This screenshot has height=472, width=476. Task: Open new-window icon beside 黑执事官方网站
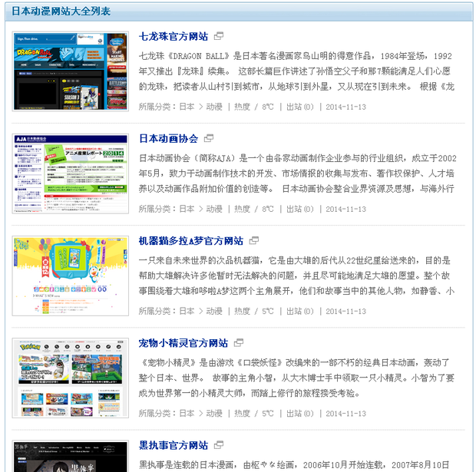[x=219, y=445]
